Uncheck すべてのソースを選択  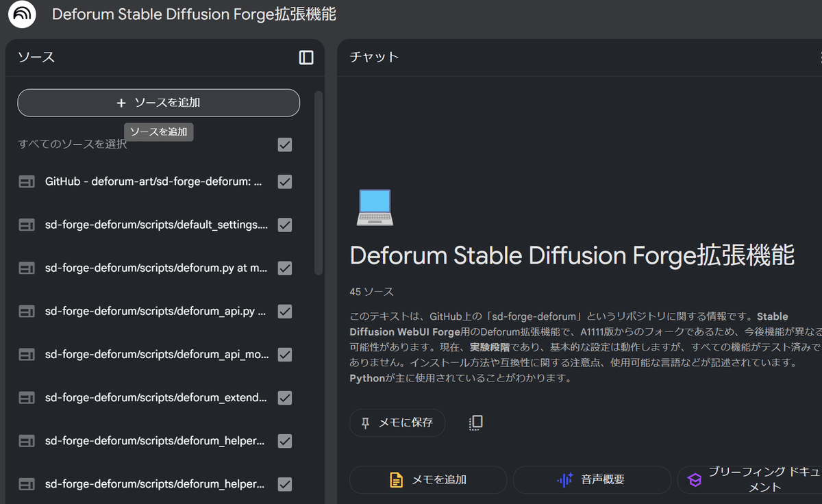[x=284, y=144]
